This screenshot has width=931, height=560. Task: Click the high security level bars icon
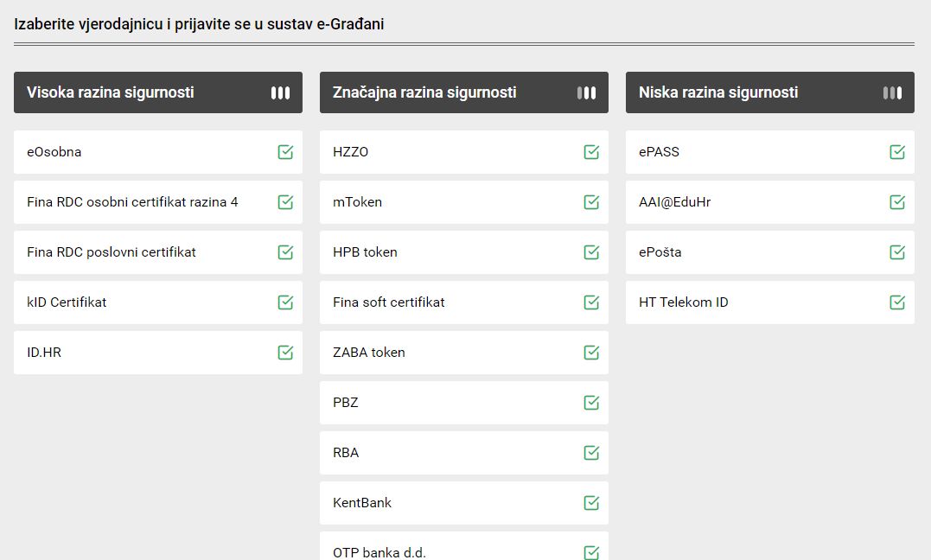tap(280, 92)
